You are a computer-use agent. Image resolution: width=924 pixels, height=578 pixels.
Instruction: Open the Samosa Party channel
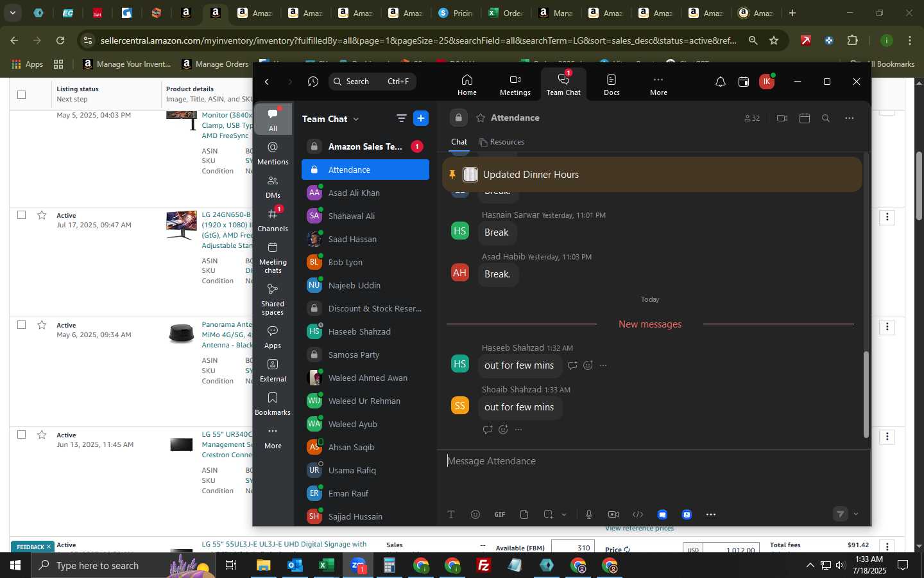(x=366, y=355)
